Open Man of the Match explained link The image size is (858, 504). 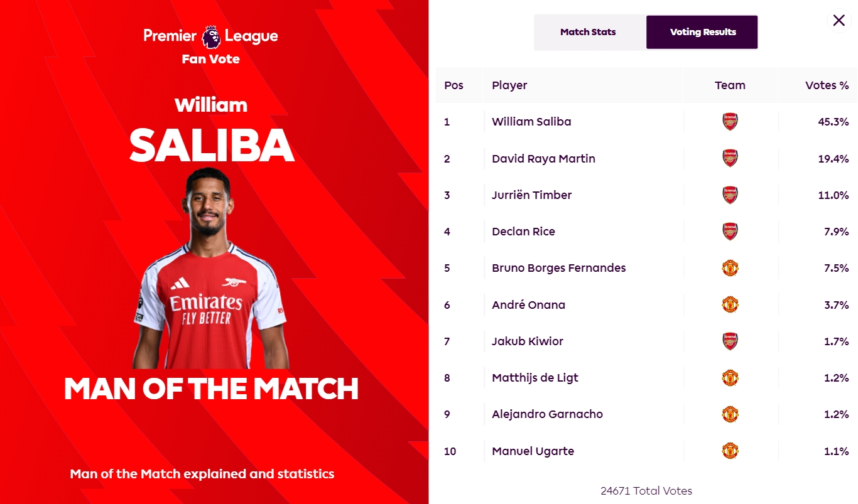202,474
